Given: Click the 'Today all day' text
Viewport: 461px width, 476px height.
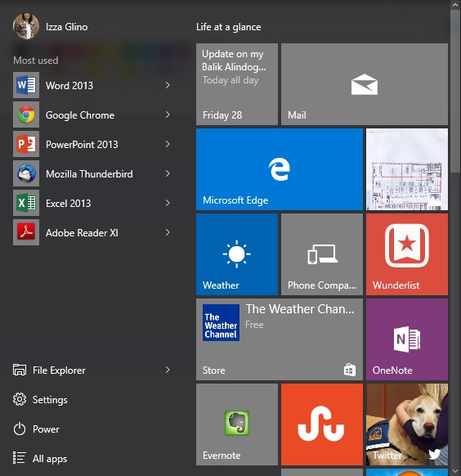Looking at the screenshot, I should (230, 80).
